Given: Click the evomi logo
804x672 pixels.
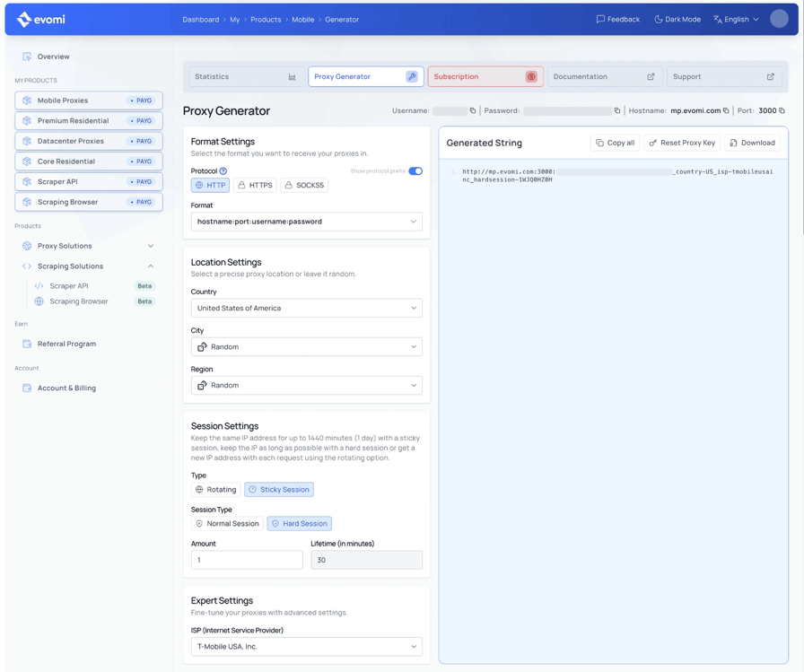Looking at the screenshot, I should click(41, 20).
